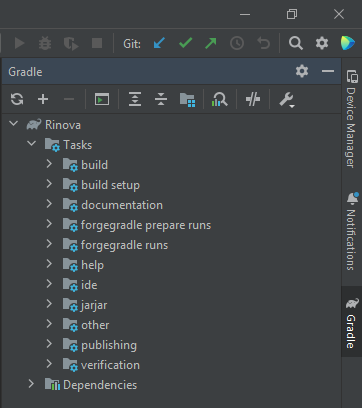The height and width of the screenshot is (408, 362).
Task: Select the verification row text
Action: click(x=110, y=365)
